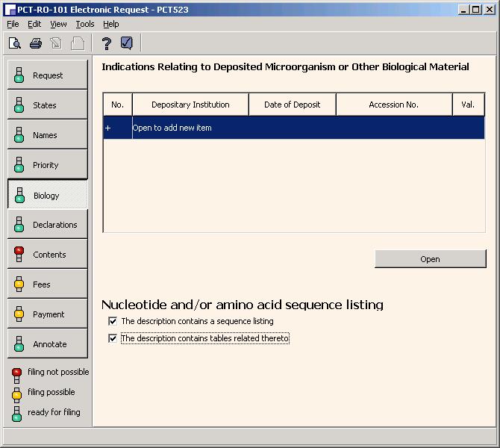This screenshot has width=500, height=448.
Task: Click the 'No.' column header
Action: (x=118, y=105)
